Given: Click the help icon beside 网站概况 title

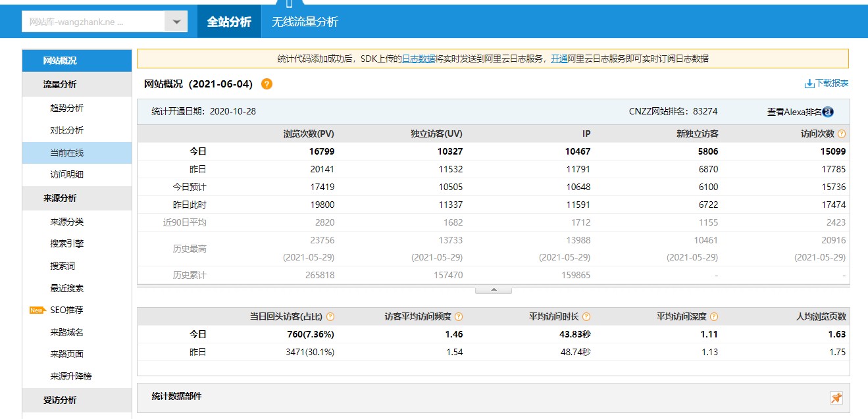Looking at the screenshot, I should click(x=267, y=84).
